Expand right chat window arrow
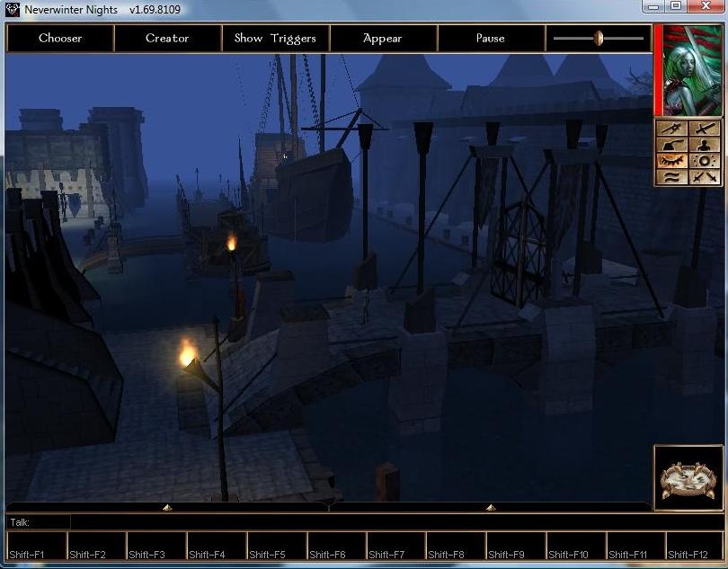The height and width of the screenshot is (569, 728). (x=491, y=508)
